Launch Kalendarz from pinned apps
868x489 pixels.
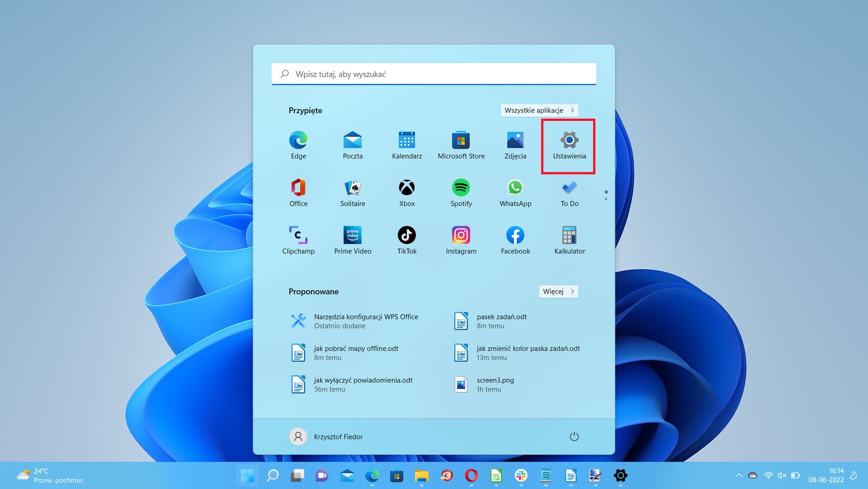pyautogui.click(x=407, y=145)
